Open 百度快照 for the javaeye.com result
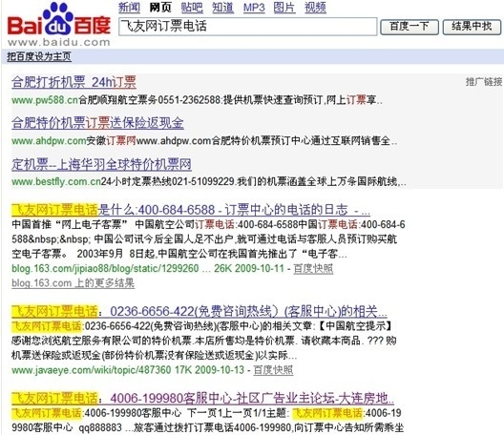Viewport: 504px width, 435px height. (x=273, y=370)
